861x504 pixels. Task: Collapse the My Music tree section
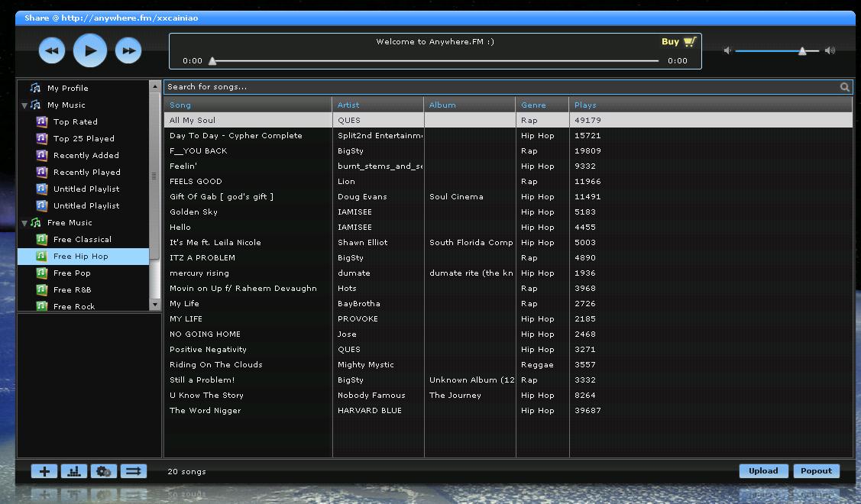[24, 105]
